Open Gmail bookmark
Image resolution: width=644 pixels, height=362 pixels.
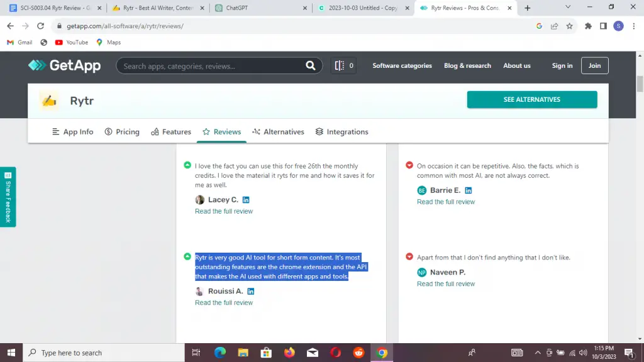(19, 42)
